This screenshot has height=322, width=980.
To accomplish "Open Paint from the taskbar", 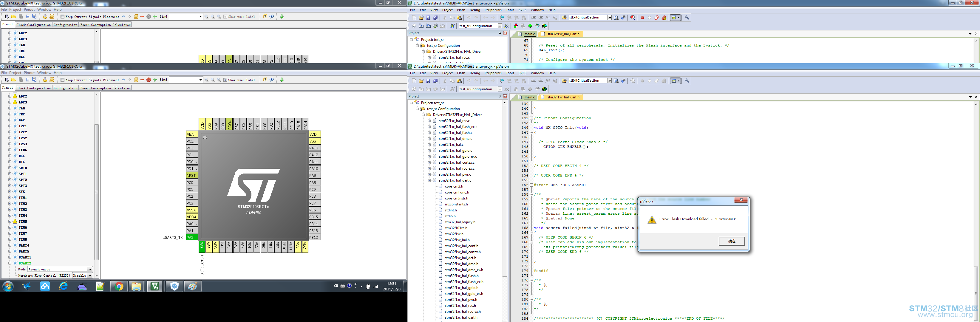I will pyautogui.click(x=192, y=286).
